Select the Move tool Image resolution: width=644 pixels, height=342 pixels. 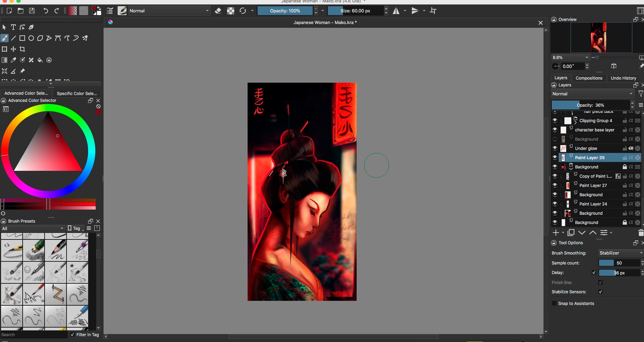click(x=13, y=49)
